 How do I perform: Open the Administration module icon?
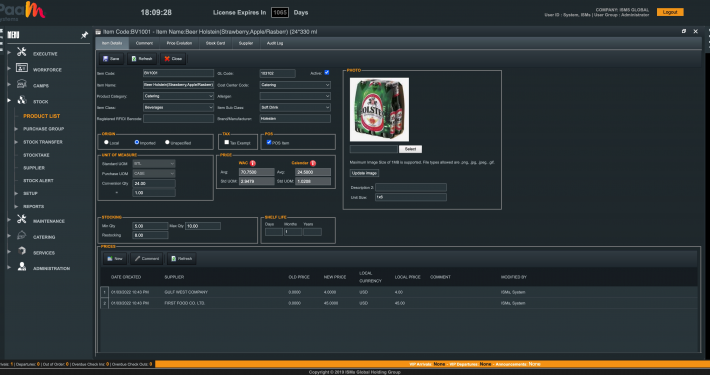(21, 267)
